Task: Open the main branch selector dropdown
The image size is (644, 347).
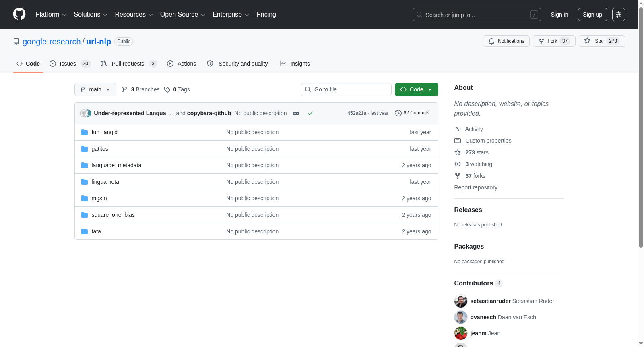Action: point(95,89)
